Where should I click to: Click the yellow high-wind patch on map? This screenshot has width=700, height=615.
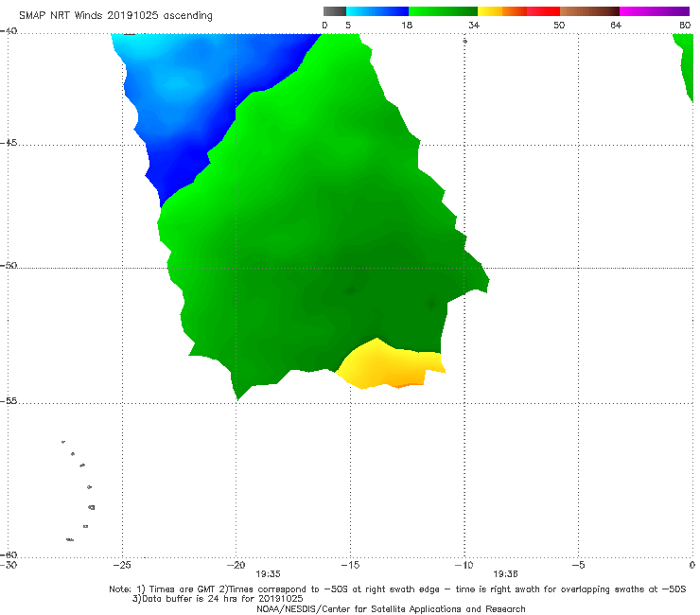pos(389,366)
